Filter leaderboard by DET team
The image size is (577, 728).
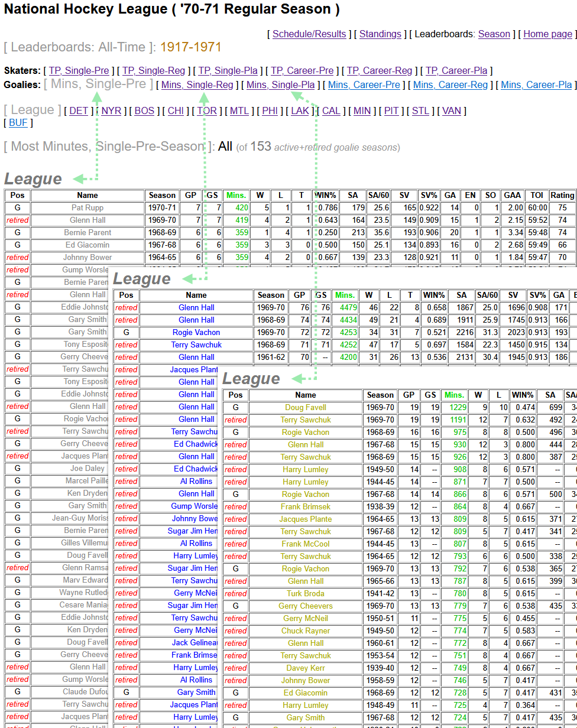point(79,111)
